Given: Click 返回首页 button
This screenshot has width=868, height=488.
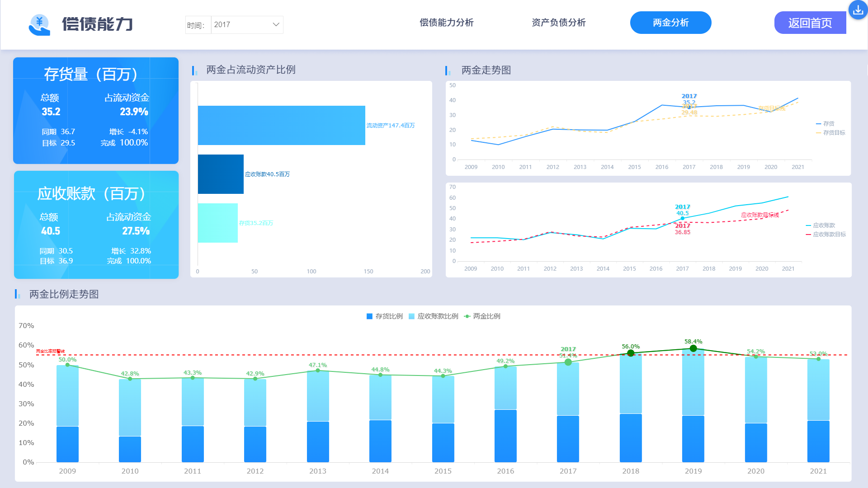Looking at the screenshot, I should (810, 23).
